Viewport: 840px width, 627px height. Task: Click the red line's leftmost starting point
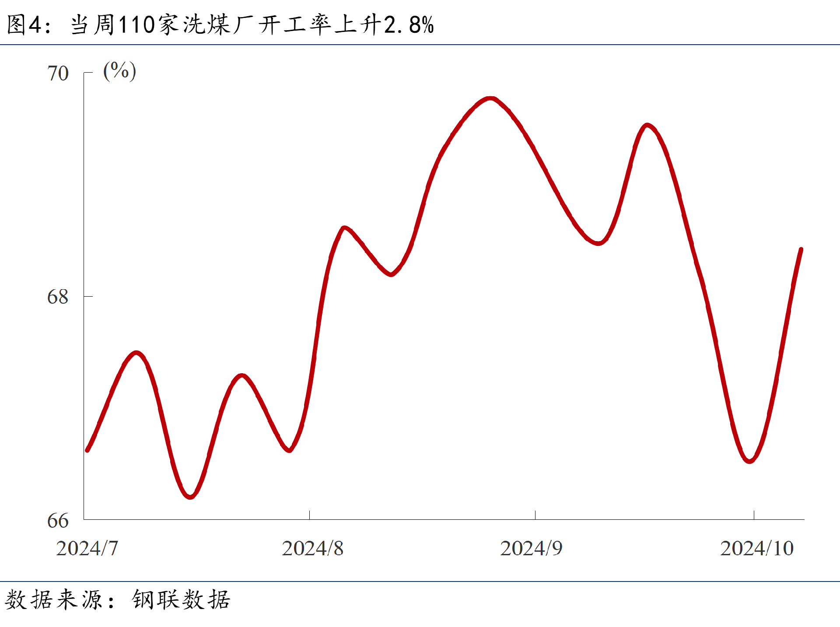(87, 450)
